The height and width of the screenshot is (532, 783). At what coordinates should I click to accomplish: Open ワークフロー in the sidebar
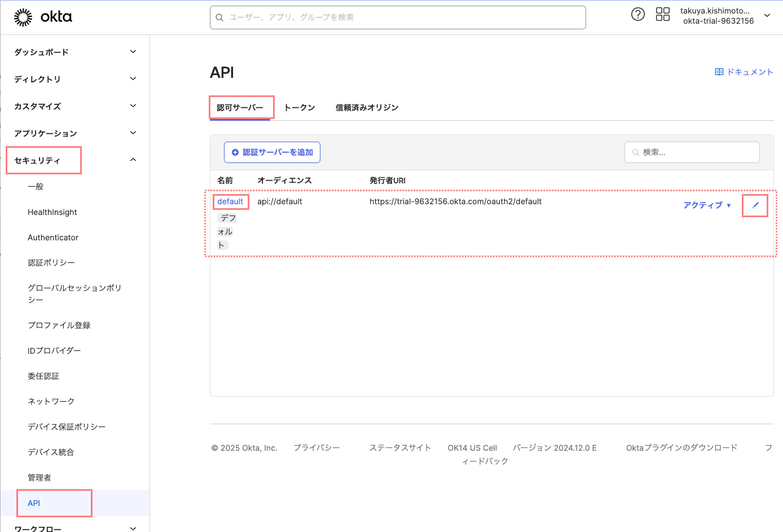tap(37, 529)
